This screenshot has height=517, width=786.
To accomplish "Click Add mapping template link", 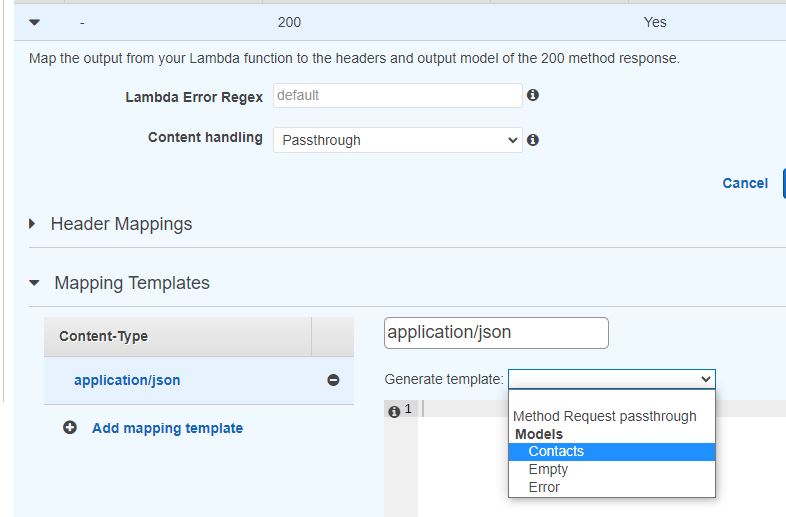I will [x=167, y=428].
